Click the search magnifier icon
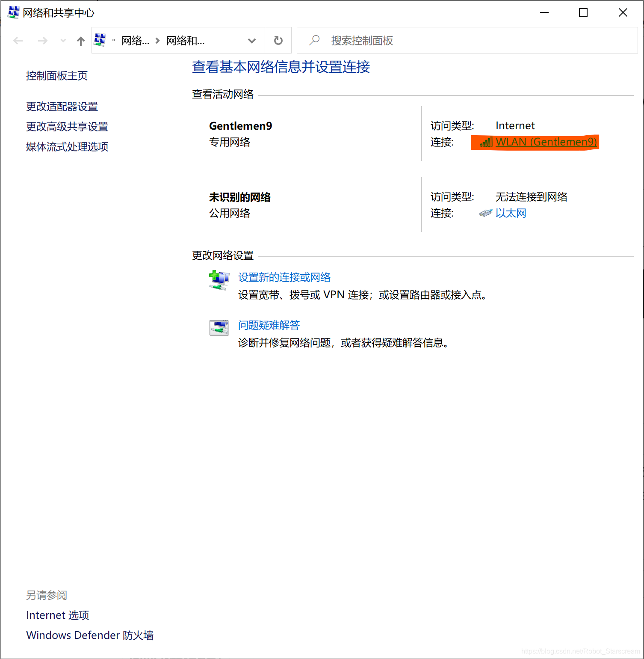The image size is (644, 659). (314, 40)
